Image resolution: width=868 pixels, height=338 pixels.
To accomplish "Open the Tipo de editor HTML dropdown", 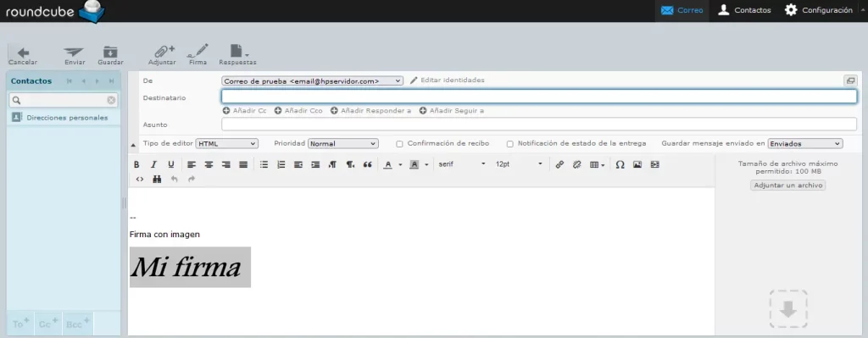I will [227, 144].
